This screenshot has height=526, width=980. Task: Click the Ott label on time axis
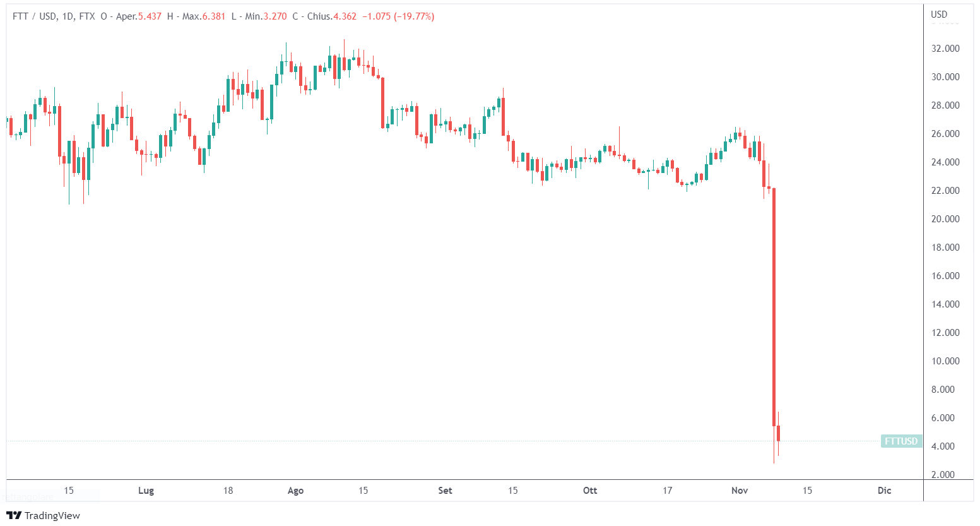590,491
